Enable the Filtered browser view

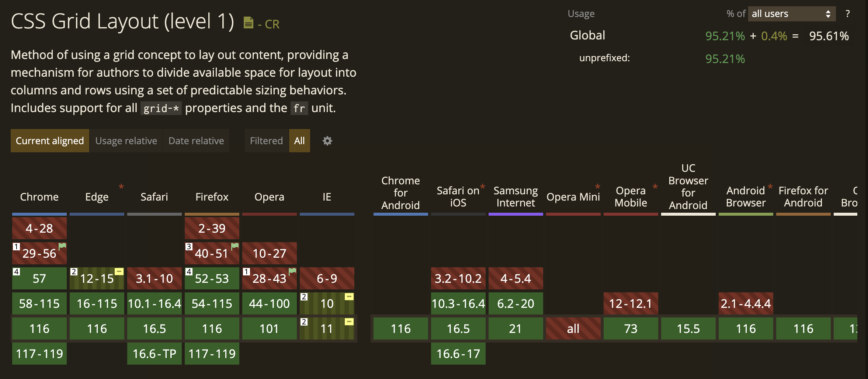(x=266, y=141)
